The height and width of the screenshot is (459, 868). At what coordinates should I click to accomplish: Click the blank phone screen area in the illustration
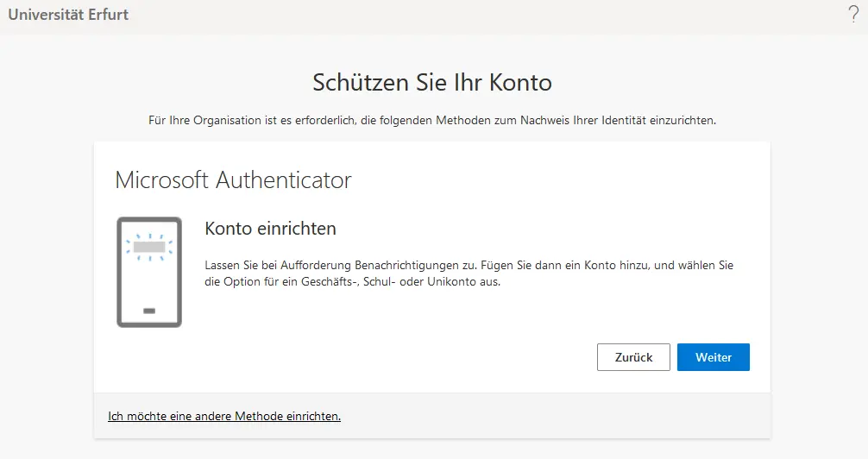[149, 280]
